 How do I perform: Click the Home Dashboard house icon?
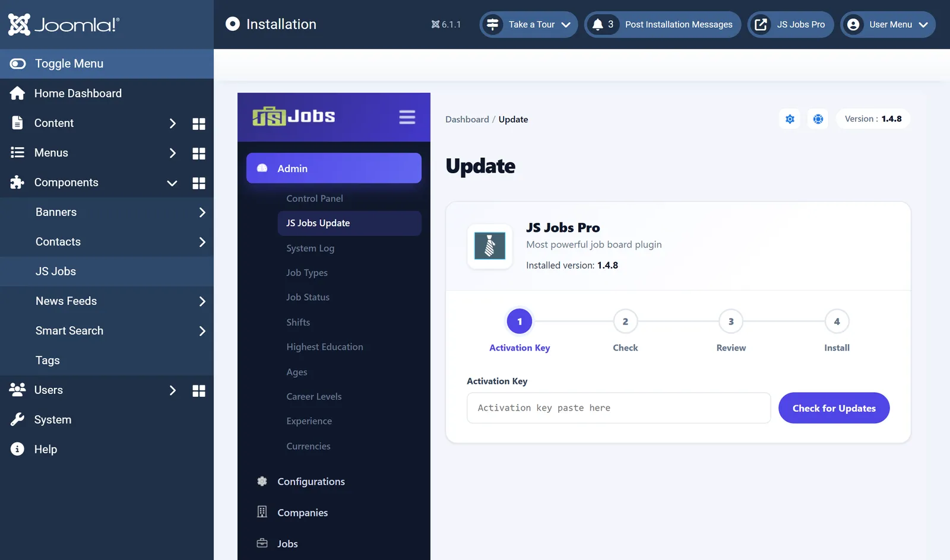(17, 93)
